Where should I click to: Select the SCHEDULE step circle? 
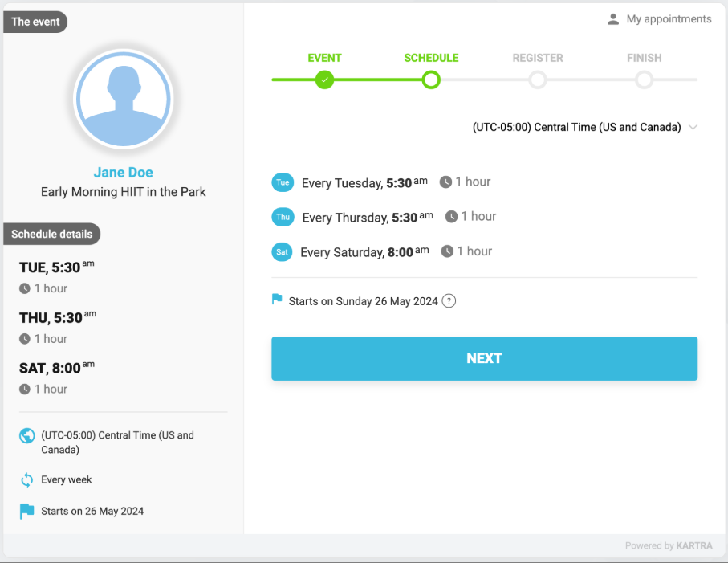pyautogui.click(x=431, y=80)
